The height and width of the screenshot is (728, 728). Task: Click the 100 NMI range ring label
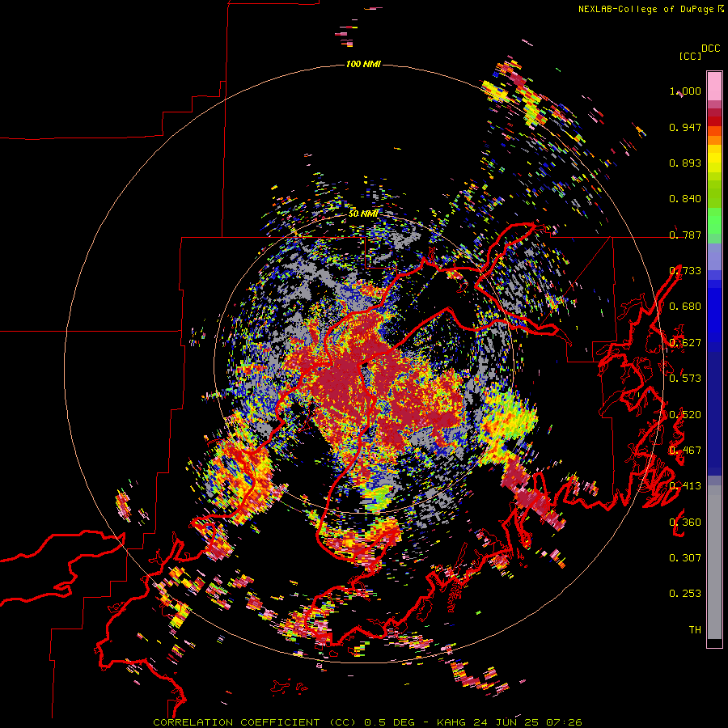(363, 64)
